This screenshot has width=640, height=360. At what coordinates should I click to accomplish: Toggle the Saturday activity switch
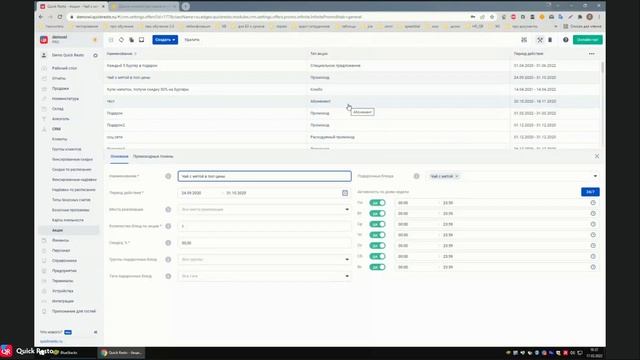click(377, 256)
